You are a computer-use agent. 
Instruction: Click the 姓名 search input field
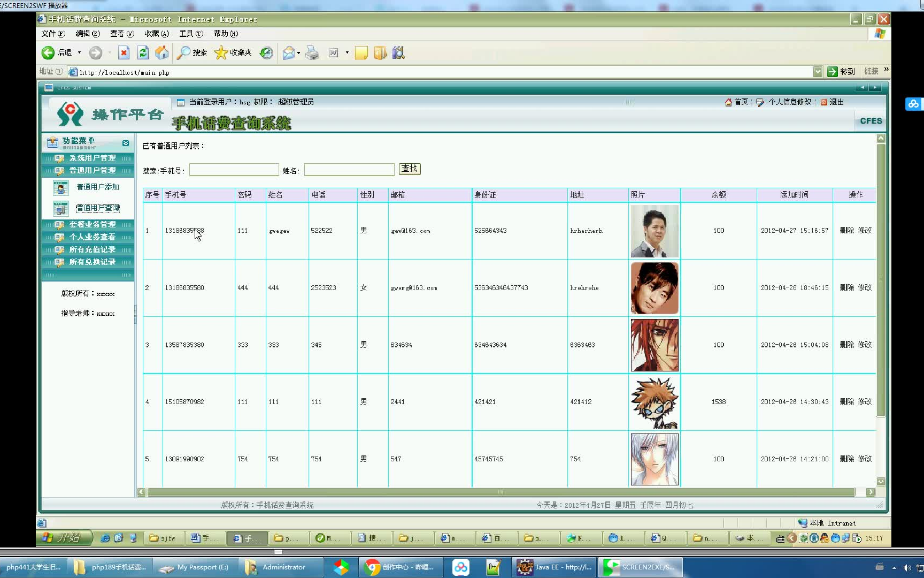(x=349, y=170)
